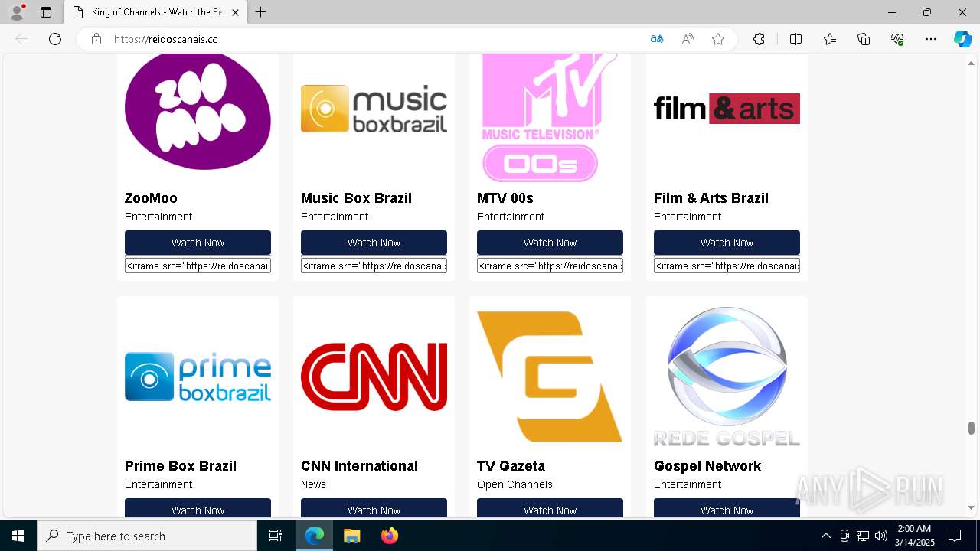Click the Prime Box Brazil title
This screenshot has width=980, height=551.
tap(181, 466)
